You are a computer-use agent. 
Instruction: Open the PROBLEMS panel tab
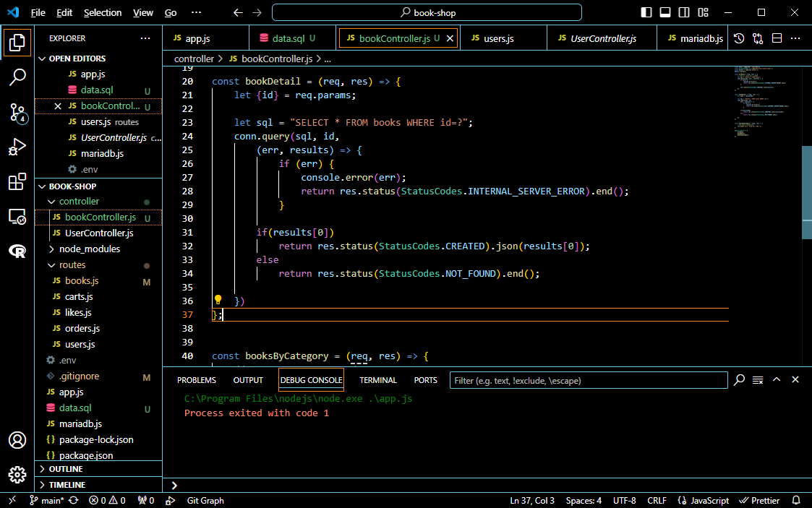coord(196,380)
